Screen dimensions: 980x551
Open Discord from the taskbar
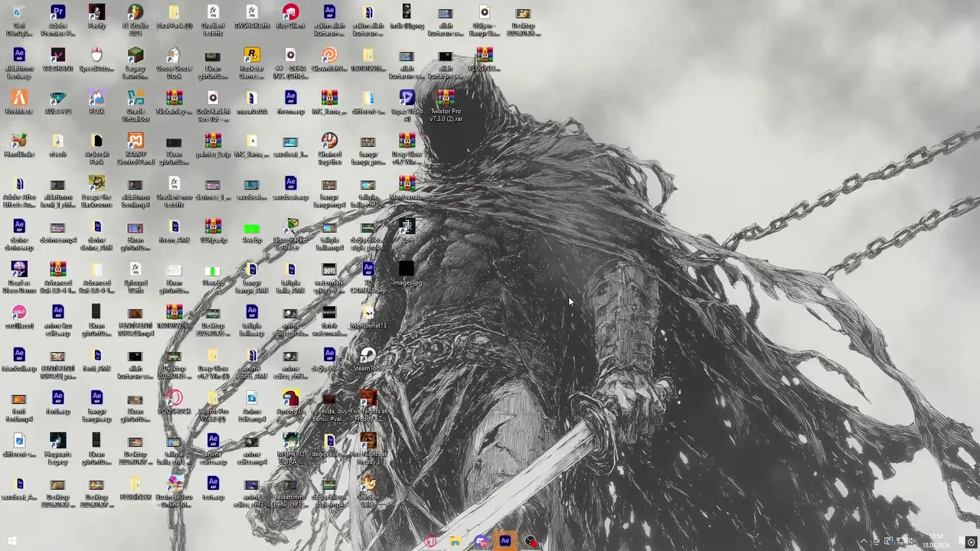[480, 542]
